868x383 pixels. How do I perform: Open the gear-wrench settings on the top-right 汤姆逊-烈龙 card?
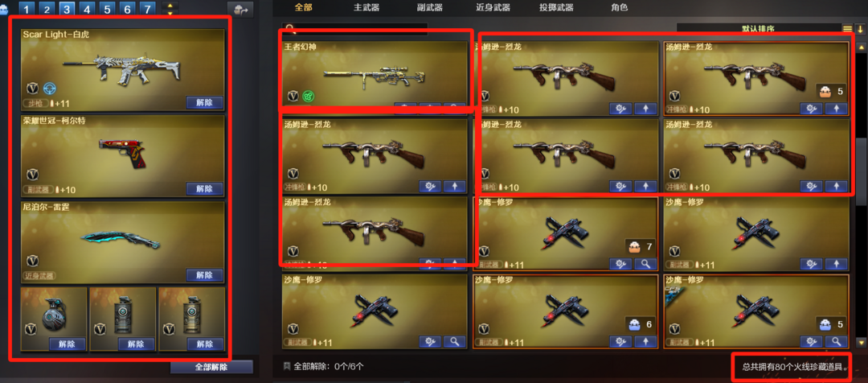click(x=811, y=109)
